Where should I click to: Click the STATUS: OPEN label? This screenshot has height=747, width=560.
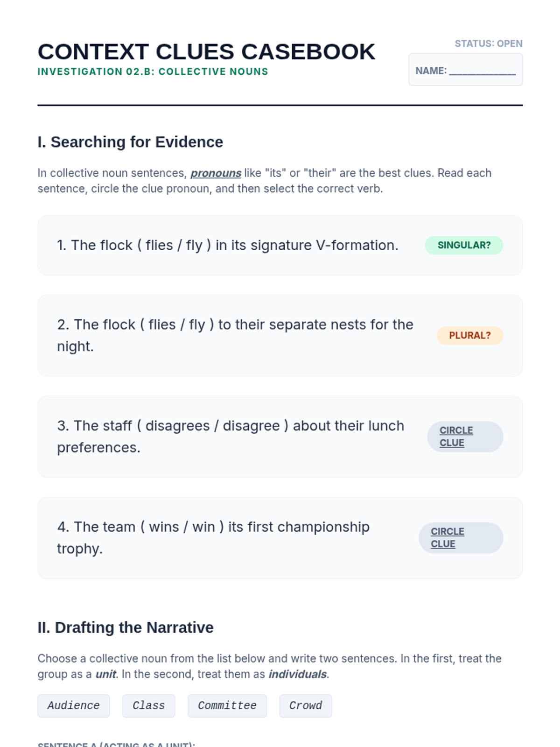pyautogui.click(x=488, y=43)
